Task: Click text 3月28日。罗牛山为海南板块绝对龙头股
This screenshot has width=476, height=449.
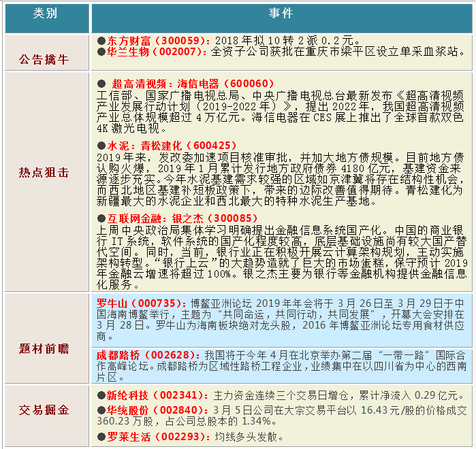Action: pos(194,325)
